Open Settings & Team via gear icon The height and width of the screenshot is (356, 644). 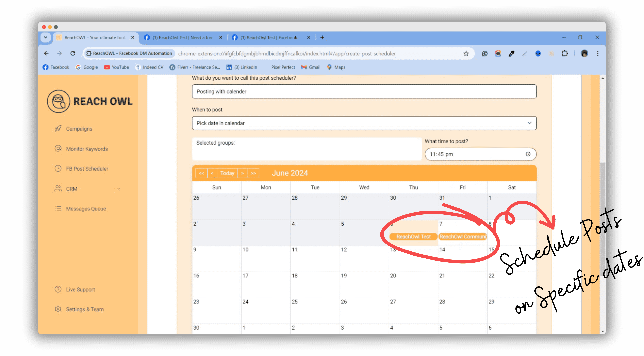click(58, 309)
